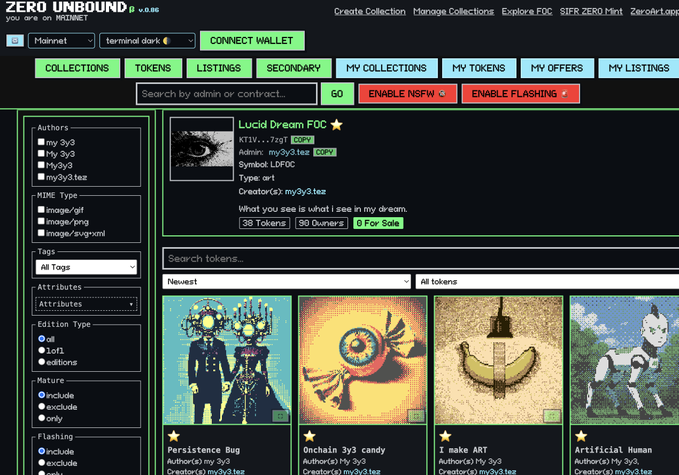679x475 pixels.
Task: Click the small icon button left of Mainnet
Action: (x=15, y=41)
